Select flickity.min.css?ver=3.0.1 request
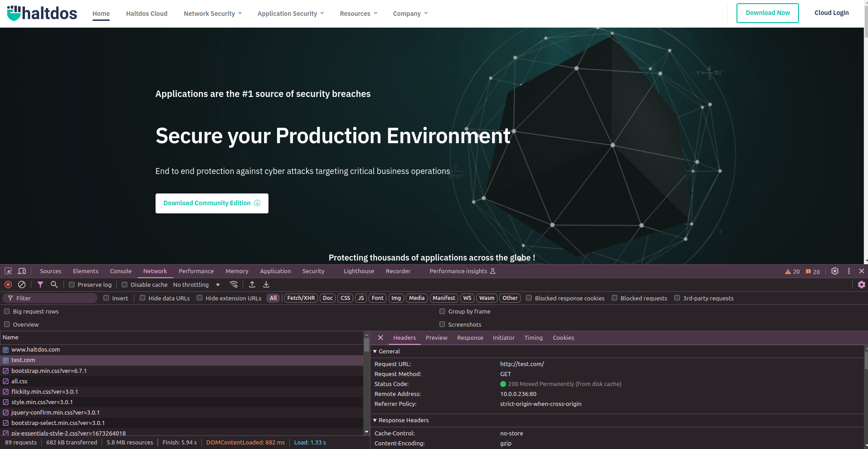Image resolution: width=868 pixels, height=449 pixels. click(181, 391)
